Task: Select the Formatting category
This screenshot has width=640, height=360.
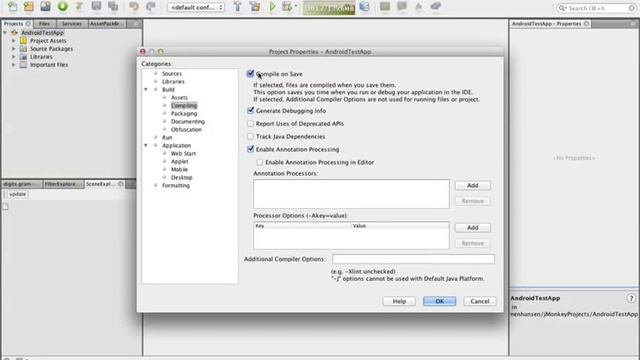Action: click(x=176, y=185)
